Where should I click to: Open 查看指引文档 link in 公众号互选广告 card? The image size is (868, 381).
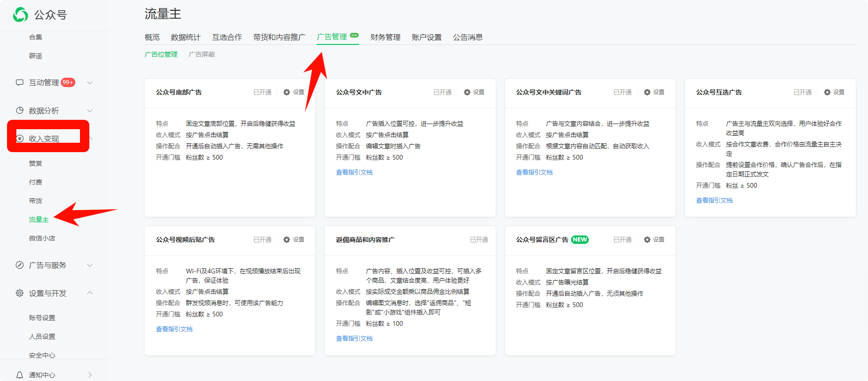click(714, 200)
